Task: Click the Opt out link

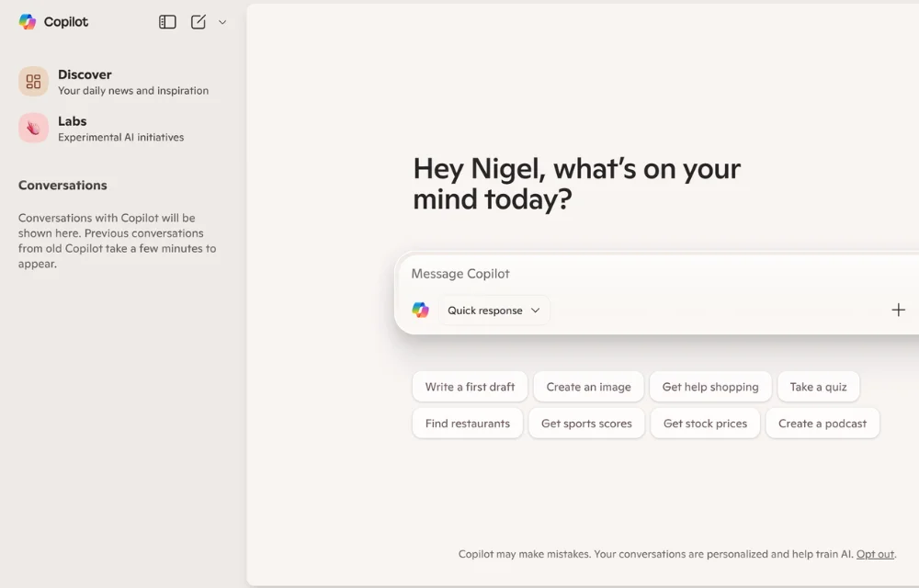Action: point(875,554)
